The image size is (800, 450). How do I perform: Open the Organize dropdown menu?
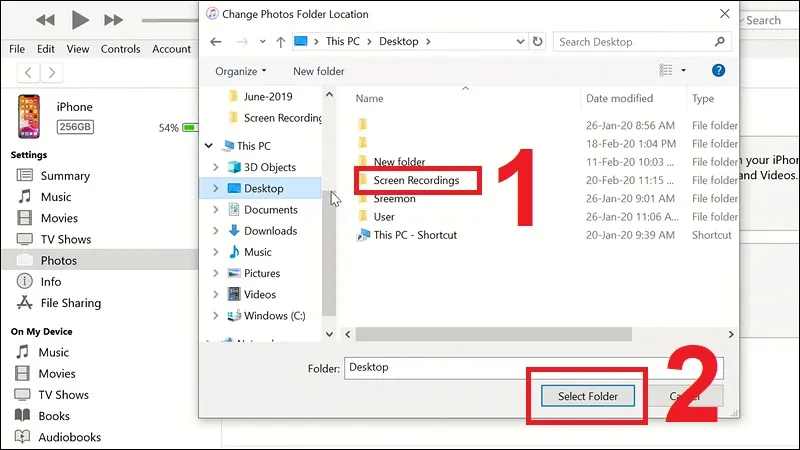click(240, 71)
